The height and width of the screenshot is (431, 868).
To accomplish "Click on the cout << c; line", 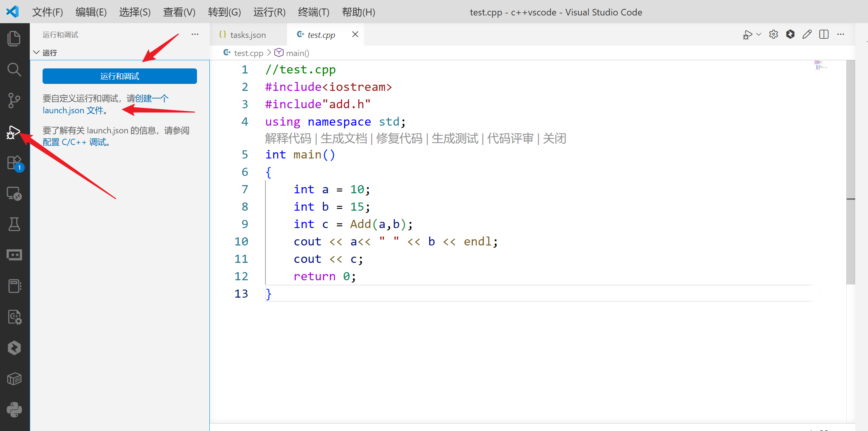I will (328, 259).
